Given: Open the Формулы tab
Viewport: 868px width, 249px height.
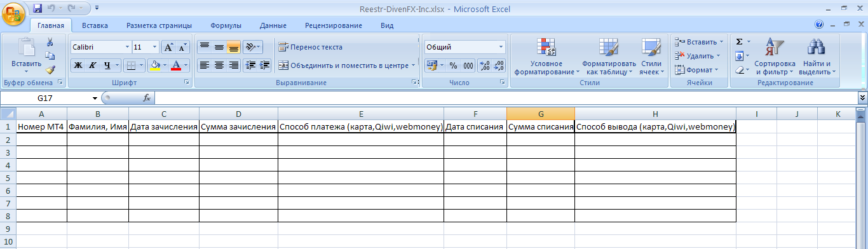Looking at the screenshot, I should click(226, 25).
